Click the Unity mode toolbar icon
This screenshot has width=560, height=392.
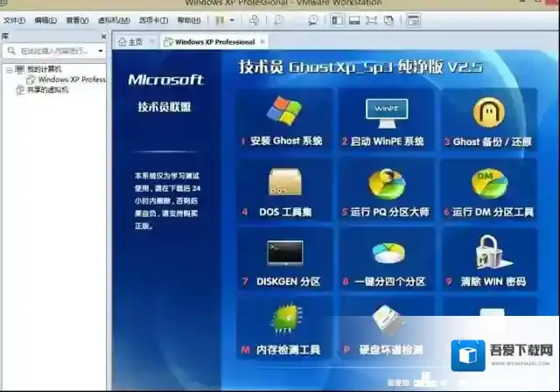point(388,20)
